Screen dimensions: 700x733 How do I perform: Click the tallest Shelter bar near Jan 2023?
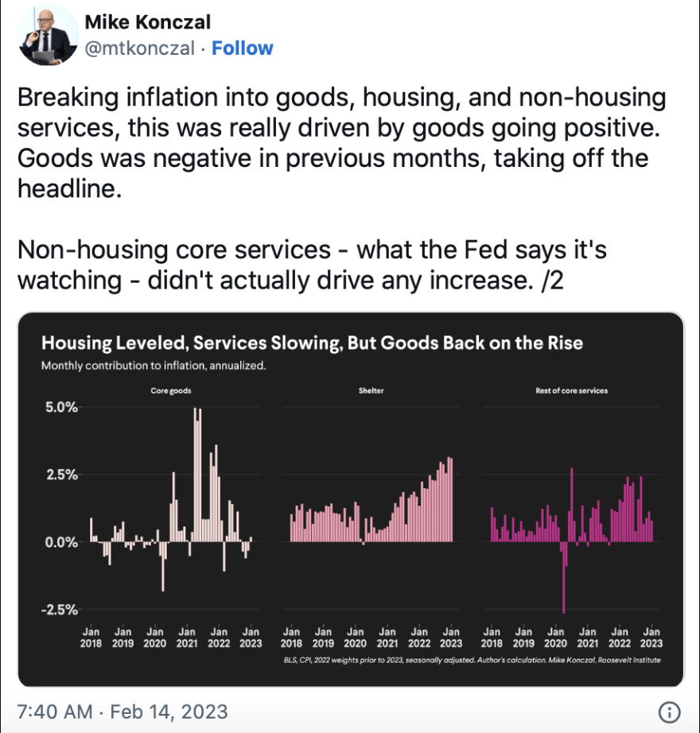(449, 499)
